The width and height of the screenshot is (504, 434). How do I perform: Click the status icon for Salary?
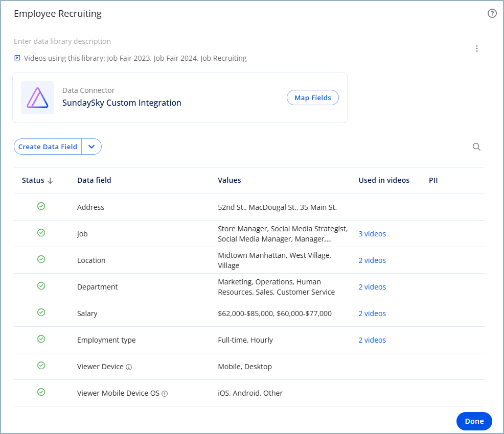[x=41, y=312]
